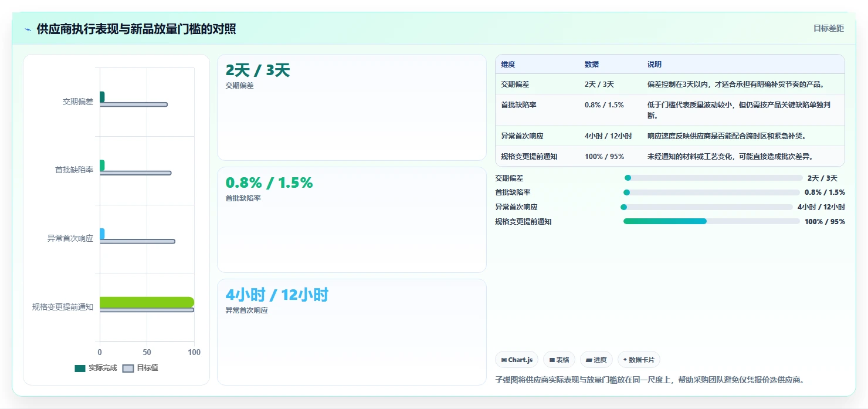Click the 50 x-axis tick label
Image resolution: width=868 pixels, height=409 pixels.
[x=147, y=352]
